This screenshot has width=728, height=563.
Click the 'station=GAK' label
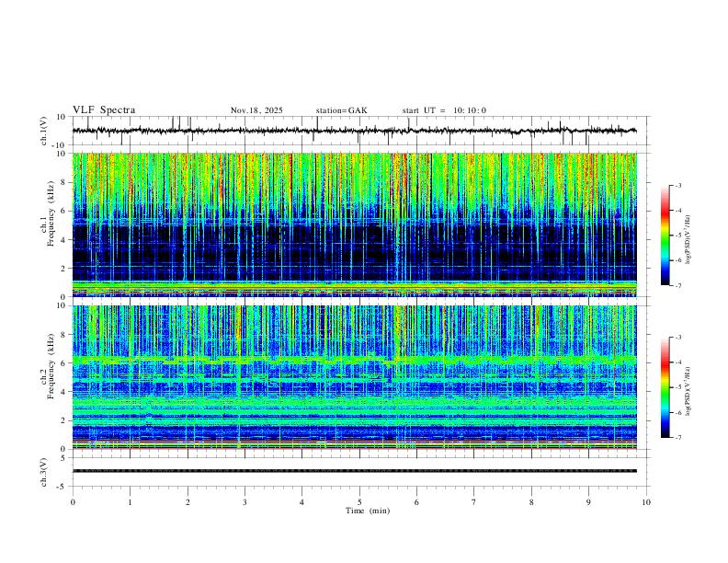[342, 110]
